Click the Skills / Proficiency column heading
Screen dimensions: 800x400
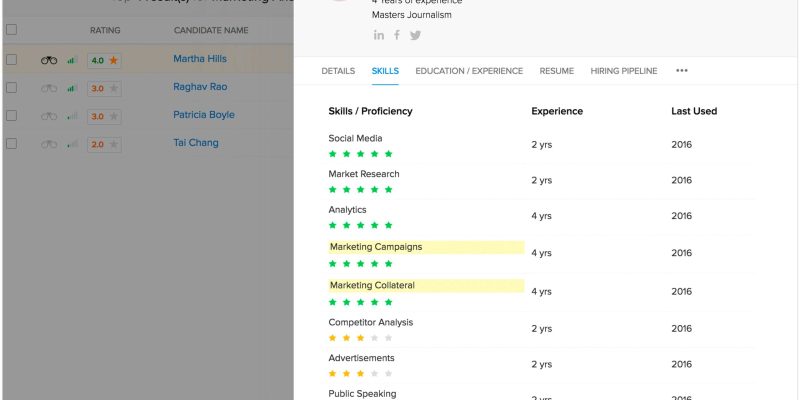coord(370,111)
